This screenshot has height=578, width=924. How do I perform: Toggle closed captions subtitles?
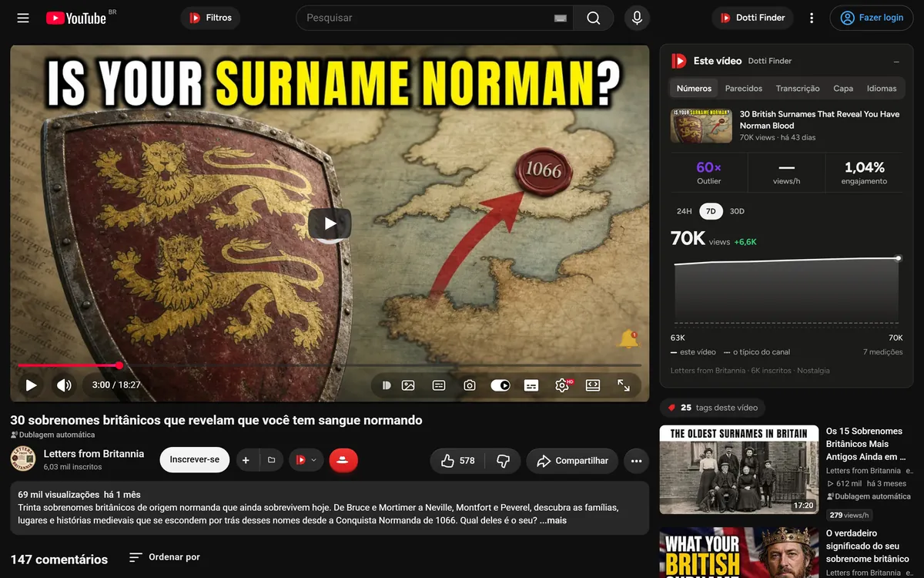click(531, 385)
